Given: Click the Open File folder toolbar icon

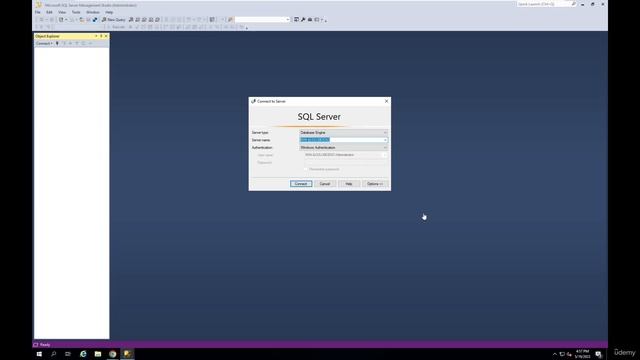Looking at the screenshot, I should pyautogui.click(x=82, y=20).
